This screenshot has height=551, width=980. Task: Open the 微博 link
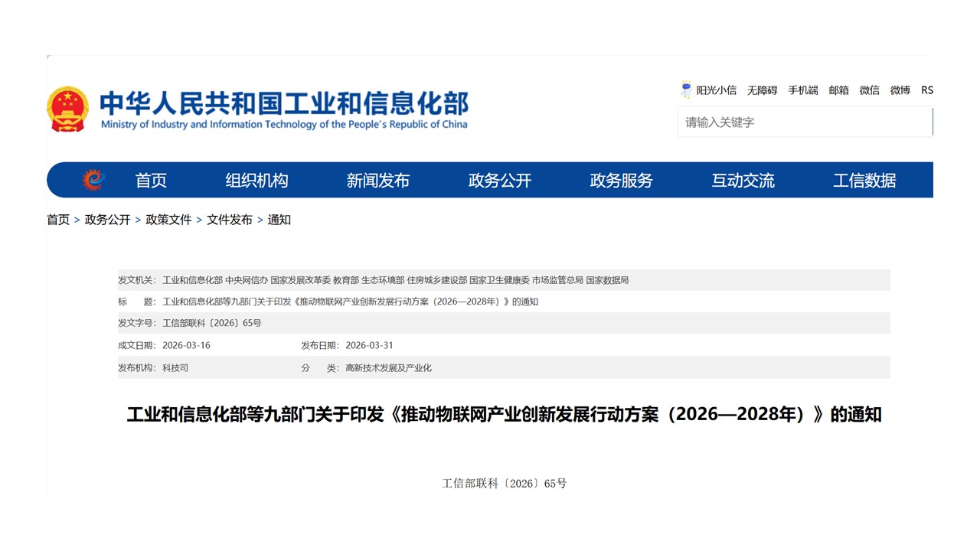click(900, 90)
